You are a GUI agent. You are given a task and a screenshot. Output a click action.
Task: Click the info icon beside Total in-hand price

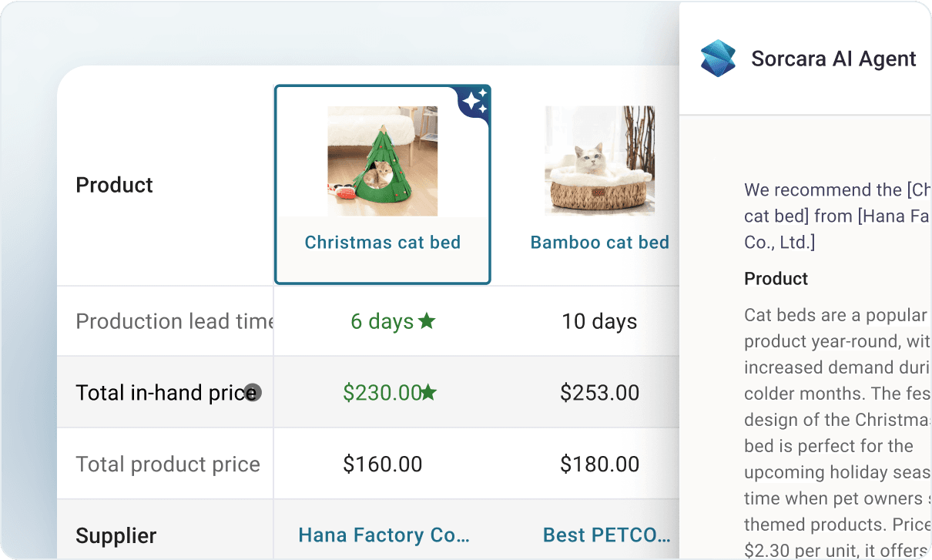(253, 393)
